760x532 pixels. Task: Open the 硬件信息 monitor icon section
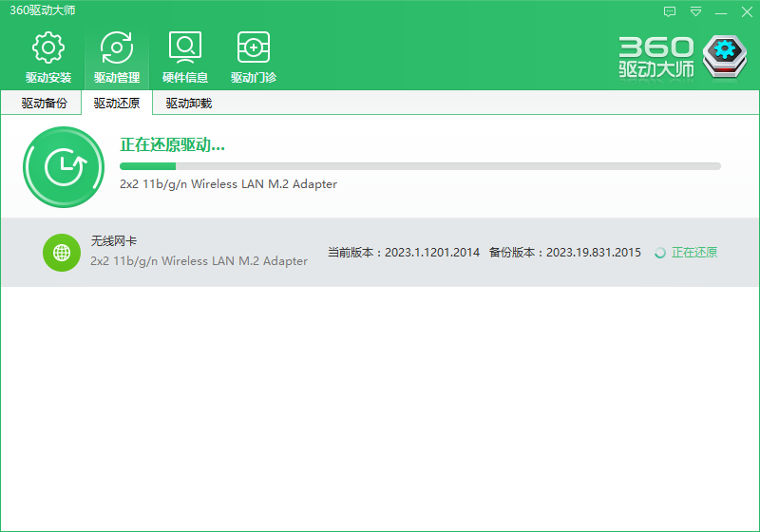point(185,57)
